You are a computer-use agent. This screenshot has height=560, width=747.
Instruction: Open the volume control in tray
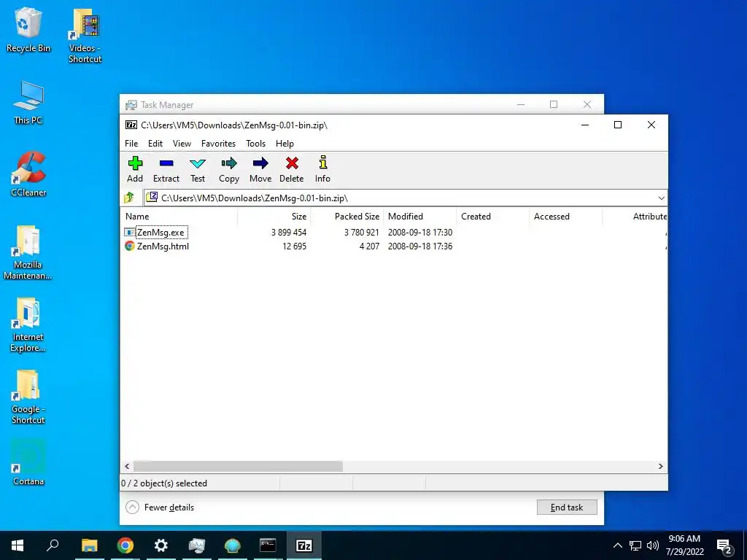pos(653,545)
